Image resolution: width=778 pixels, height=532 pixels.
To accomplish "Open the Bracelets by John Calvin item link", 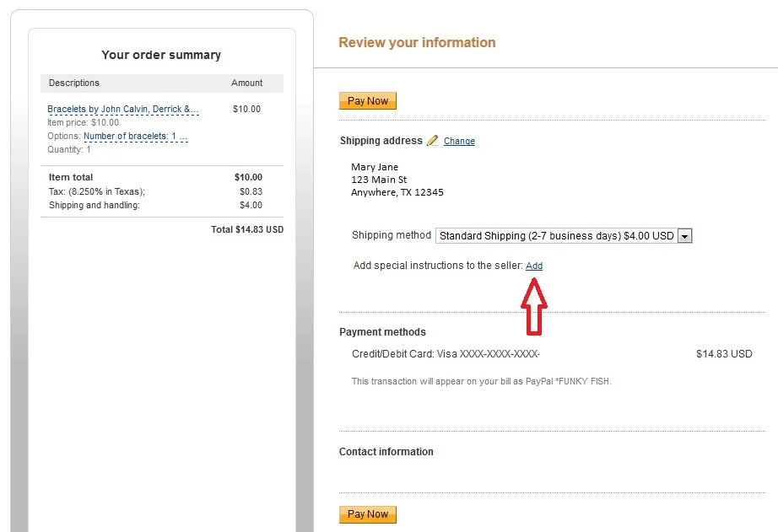I will point(123,109).
